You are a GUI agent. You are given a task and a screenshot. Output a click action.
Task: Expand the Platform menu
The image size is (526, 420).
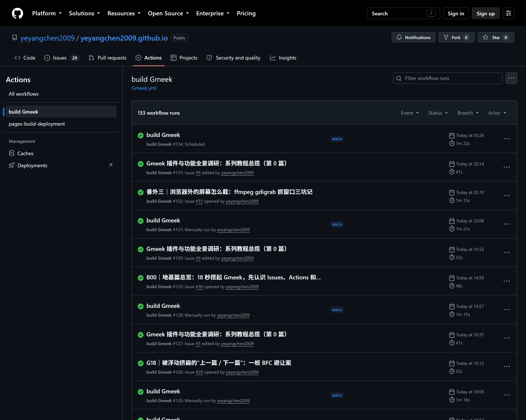coord(47,13)
